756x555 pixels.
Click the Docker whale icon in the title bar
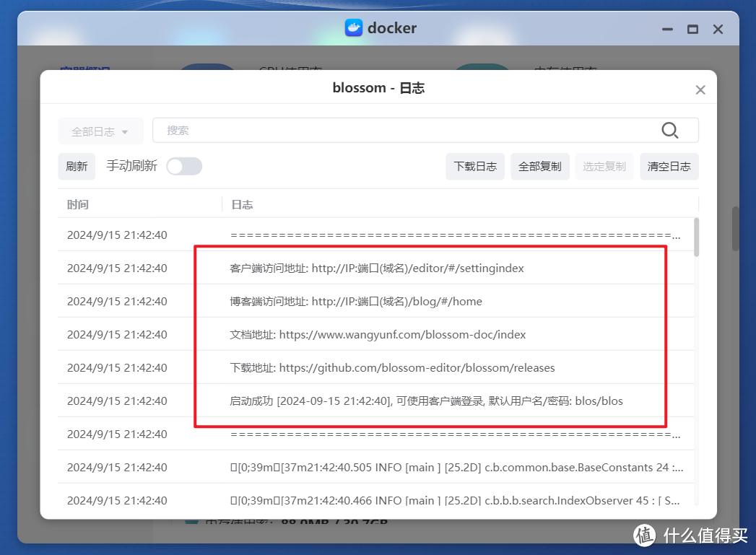(x=354, y=28)
